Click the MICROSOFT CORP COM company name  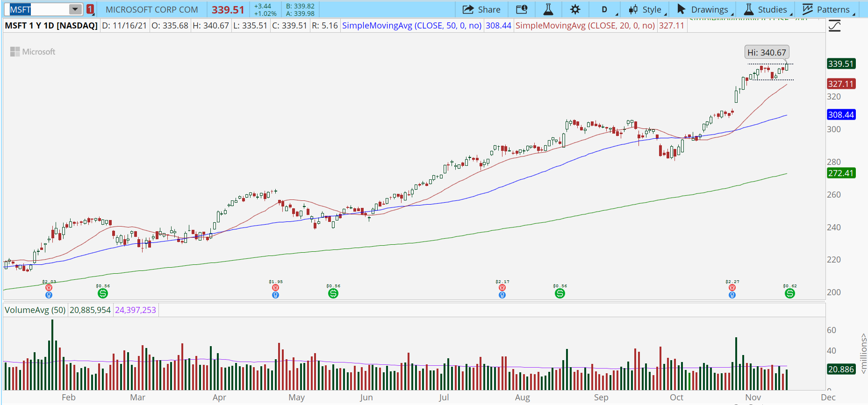152,10
